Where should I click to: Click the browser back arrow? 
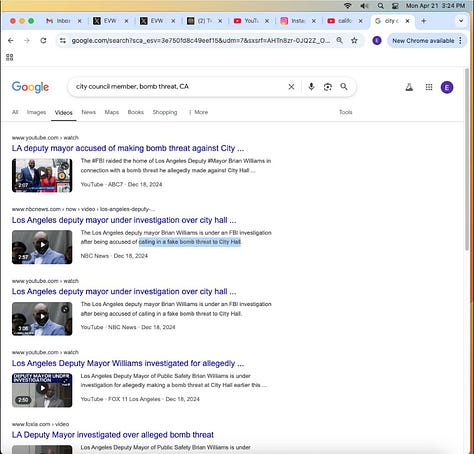point(11,41)
